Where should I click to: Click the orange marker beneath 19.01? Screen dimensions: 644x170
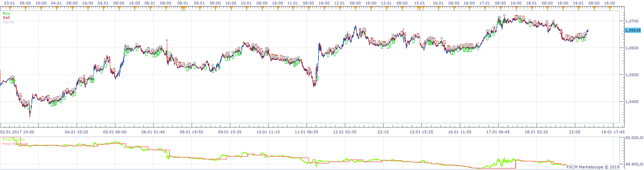(x=579, y=8)
